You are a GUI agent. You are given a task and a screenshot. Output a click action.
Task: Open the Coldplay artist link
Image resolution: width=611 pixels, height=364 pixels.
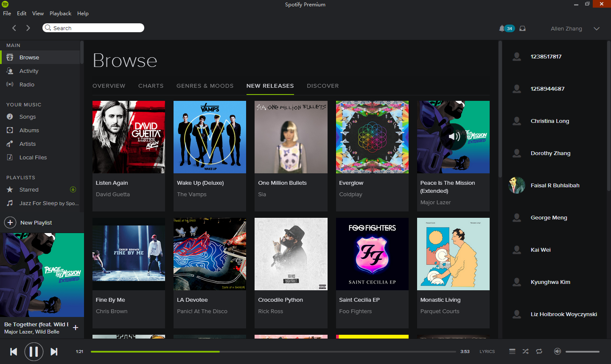click(351, 194)
